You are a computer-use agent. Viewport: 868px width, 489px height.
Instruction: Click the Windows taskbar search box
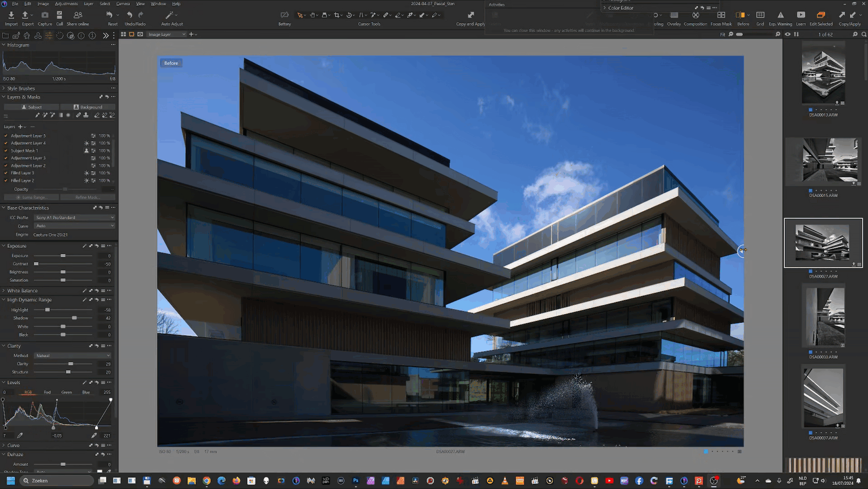coord(57,481)
